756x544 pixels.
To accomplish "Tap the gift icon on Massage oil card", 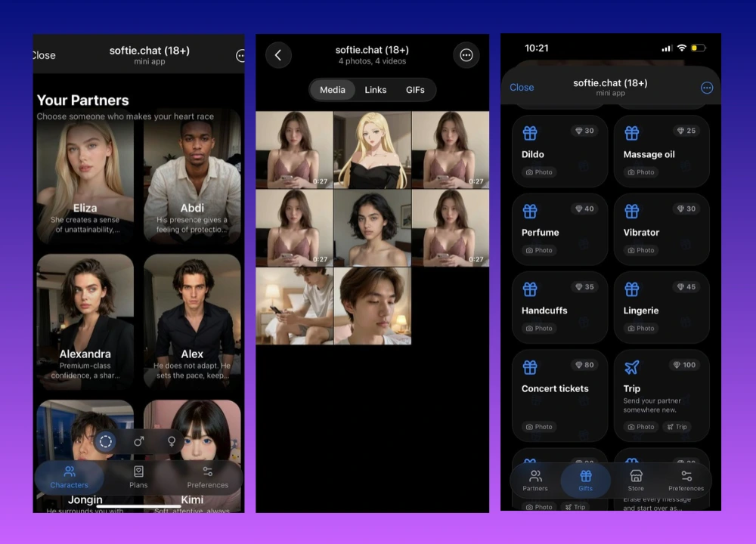I will (631, 133).
